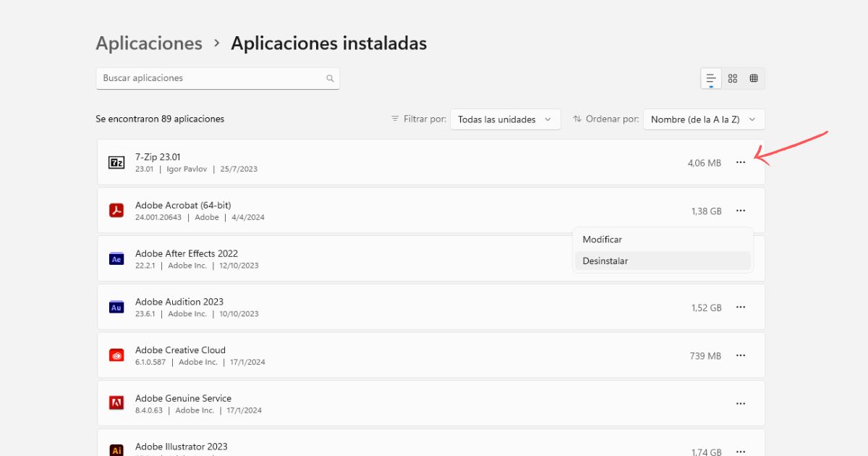Select the Adobe Acrobat (64-bit) name
Screen dimensions: 868x456
[183, 205]
